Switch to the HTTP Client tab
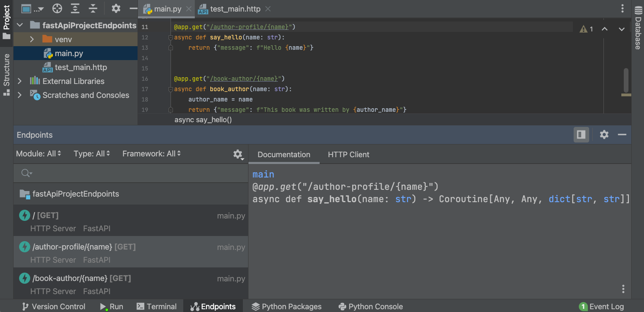The height and width of the screenshot is (312, 644). pos(348,155)
